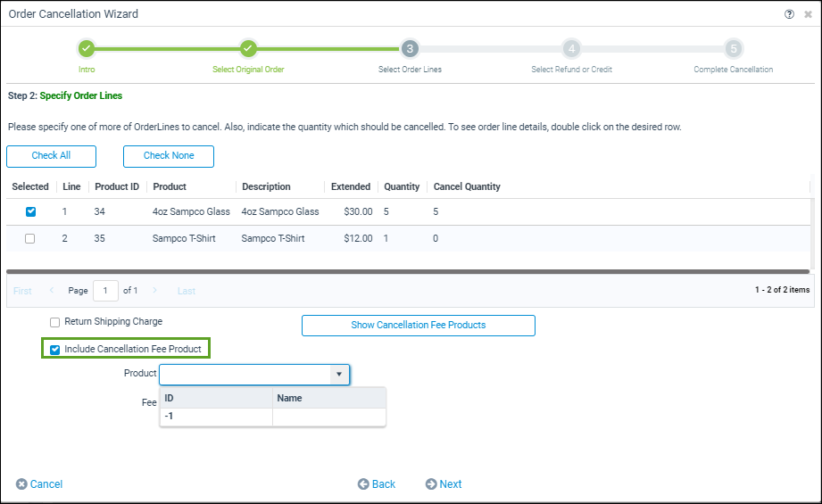Viewport: 822px width, 504px height.
Task: Uncheck the 4oz Sampco Glass order line
Action: click(30, 211)
